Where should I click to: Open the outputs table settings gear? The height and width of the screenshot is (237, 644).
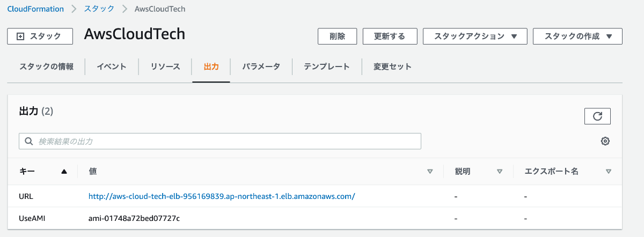point(605,141)
